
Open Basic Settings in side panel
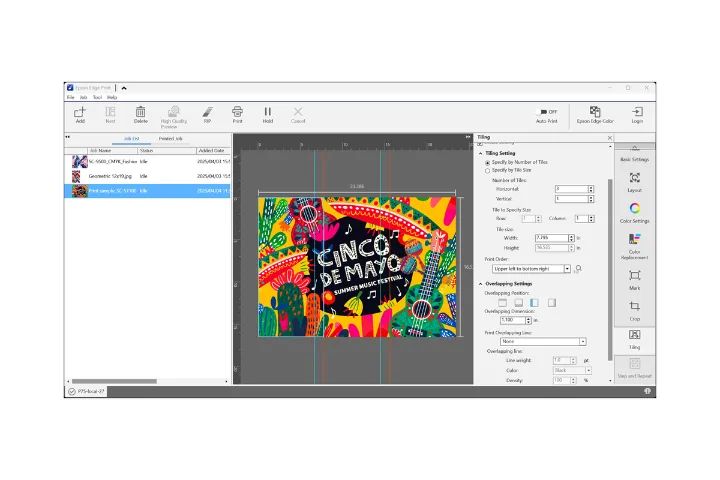click(x=635, y=155)
